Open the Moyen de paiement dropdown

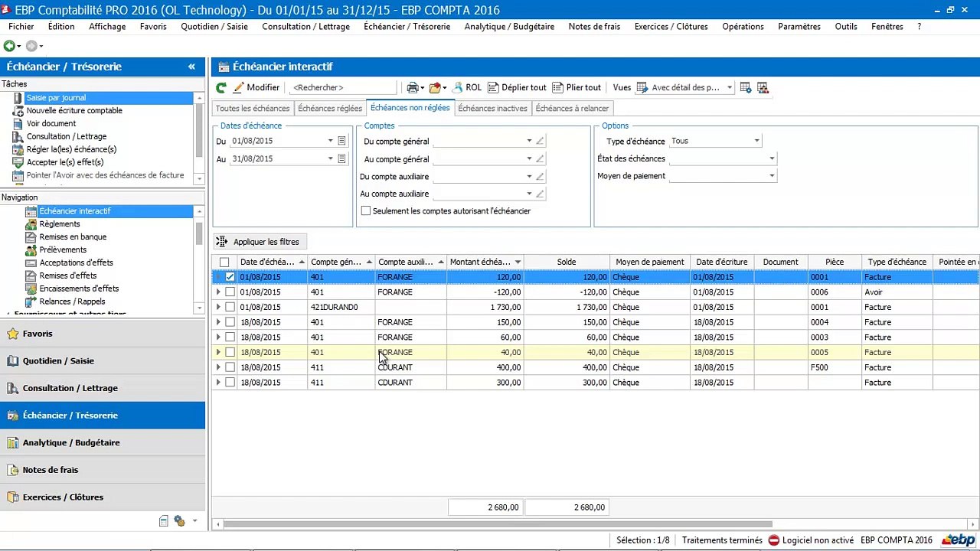pos(772,176)
